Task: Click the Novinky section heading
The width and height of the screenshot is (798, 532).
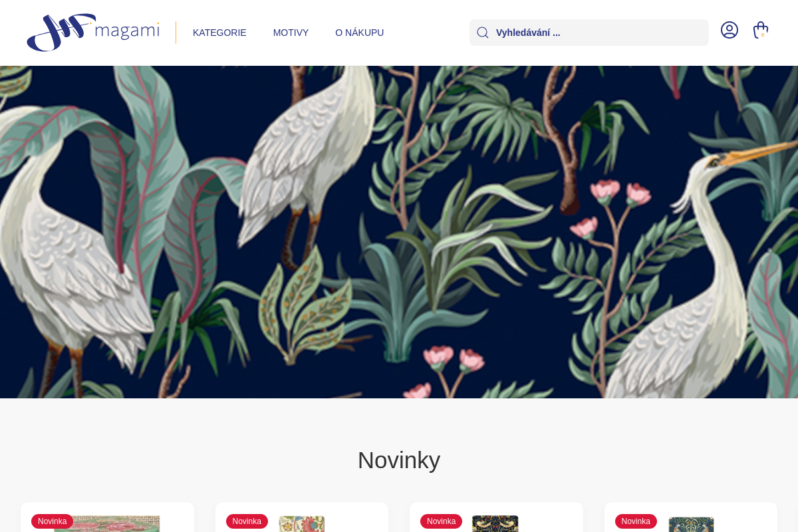Action: click(x=399, y=460)
